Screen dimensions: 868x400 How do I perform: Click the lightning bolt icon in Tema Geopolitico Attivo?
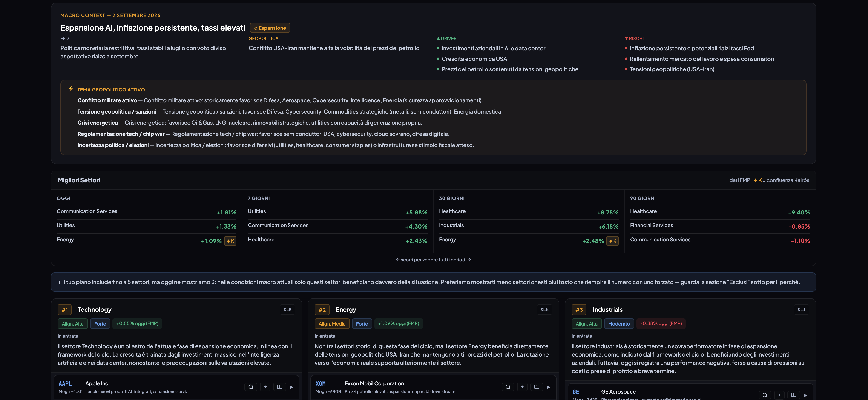70,89
